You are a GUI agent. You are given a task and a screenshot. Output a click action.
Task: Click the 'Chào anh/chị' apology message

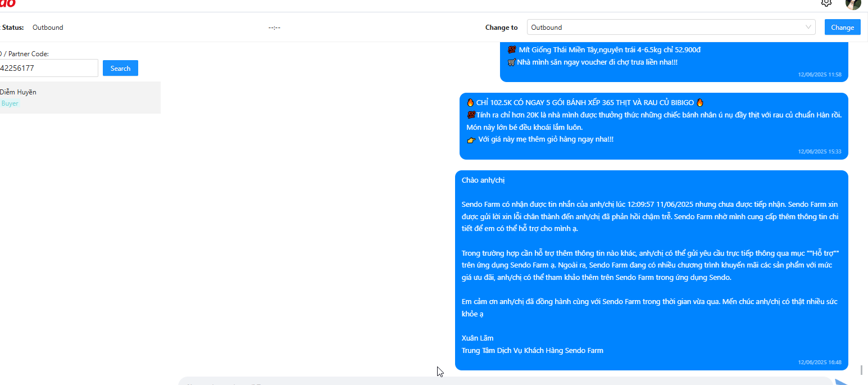tap(651, 270)
